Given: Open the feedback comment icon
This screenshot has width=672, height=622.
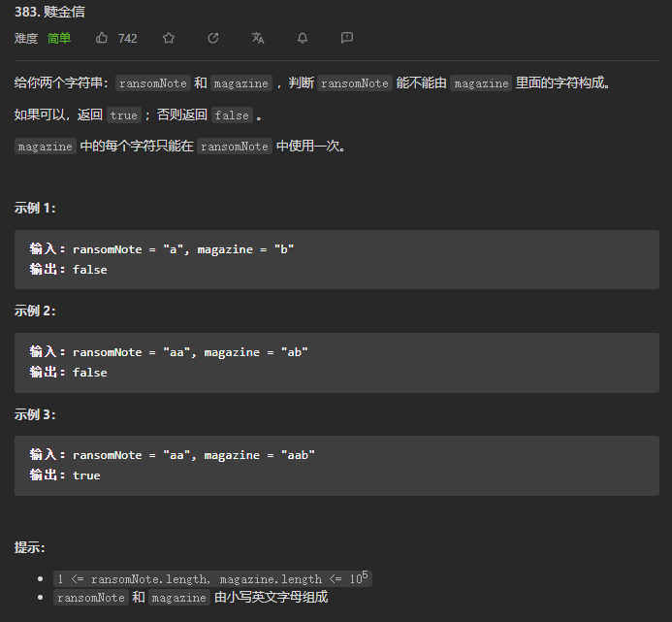Looking at the screenshot, I should click(x=347, y=38).
